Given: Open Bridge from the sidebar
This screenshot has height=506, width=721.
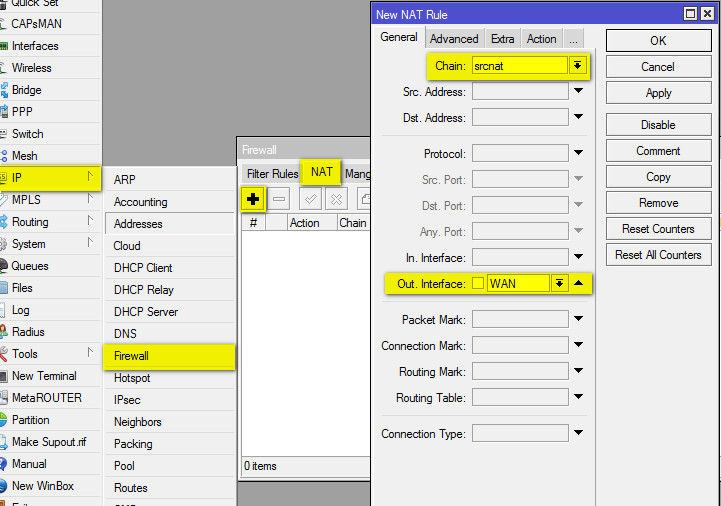Looking at the screenshot, I should tap(26, 90).
